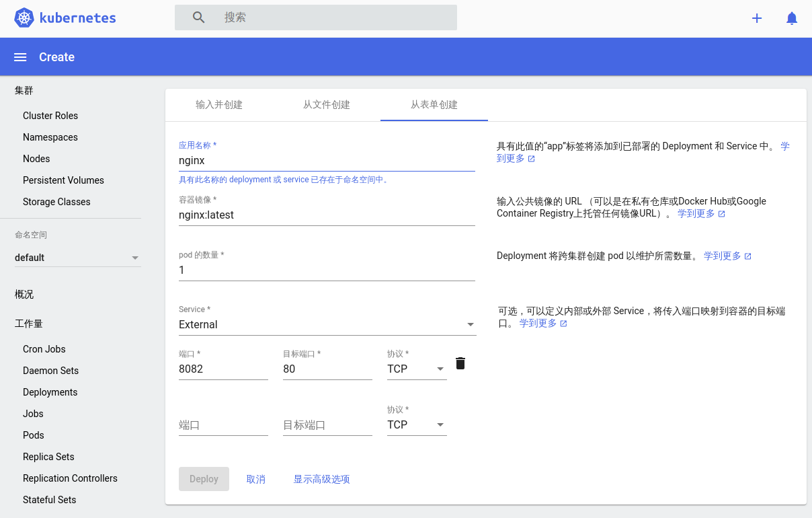Focus the 应用名称 field containing nginx
Screen dimensions: 812x518
point(327,161)
